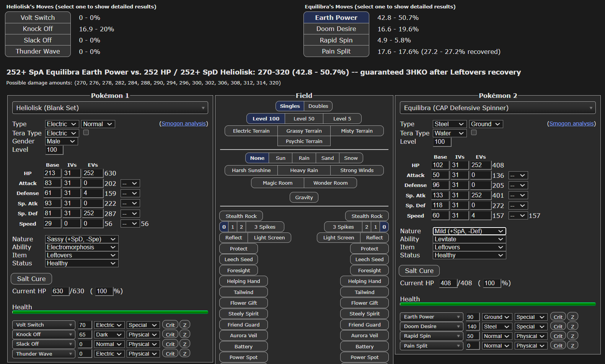Toggle Gravity field effect
Screen dimensions: 605x364
tap(304, 197)
